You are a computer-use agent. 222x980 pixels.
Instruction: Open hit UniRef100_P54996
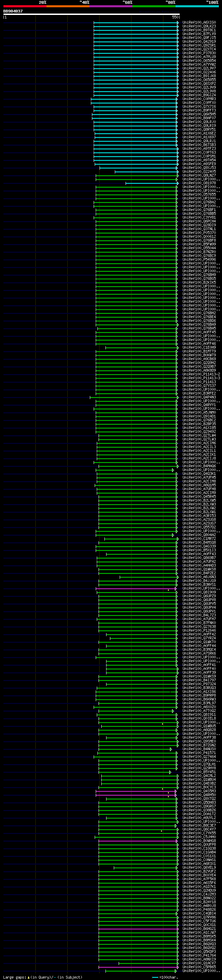click(199, 260)
